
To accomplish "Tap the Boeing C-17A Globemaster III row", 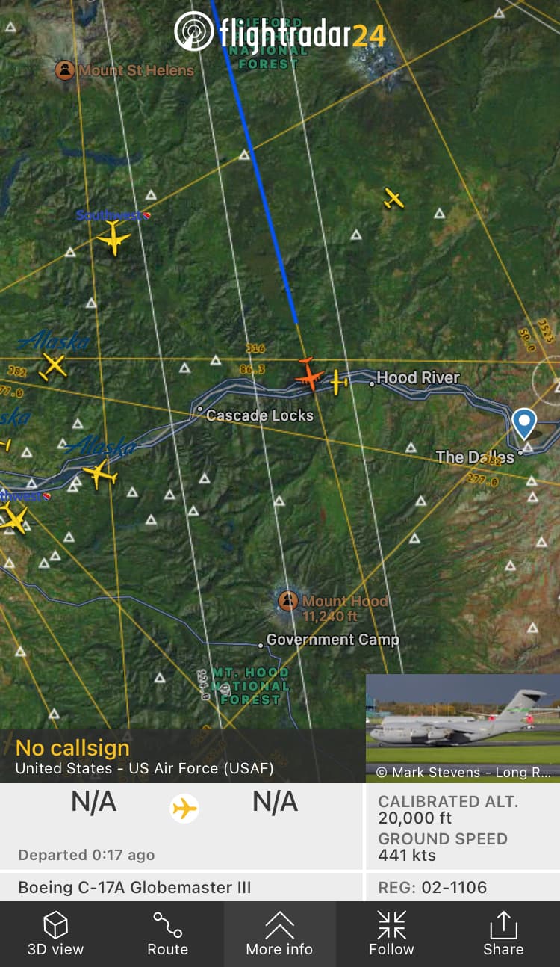I will tap(181, 887).
